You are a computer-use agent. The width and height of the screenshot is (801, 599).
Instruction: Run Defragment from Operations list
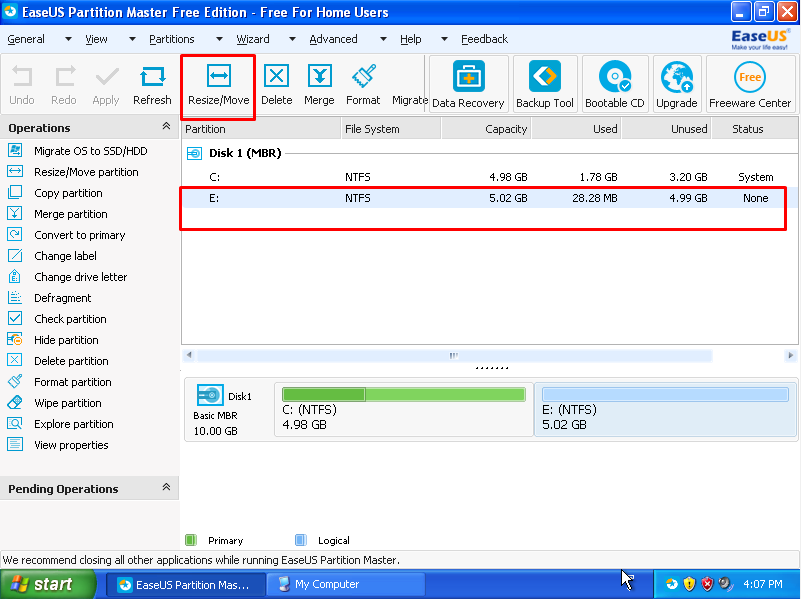coord(62,297)
